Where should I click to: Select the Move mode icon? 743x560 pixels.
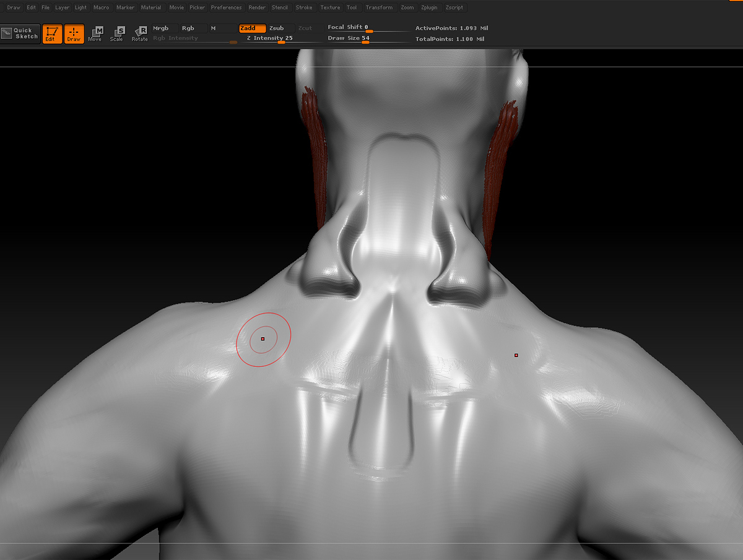point(95,34)
